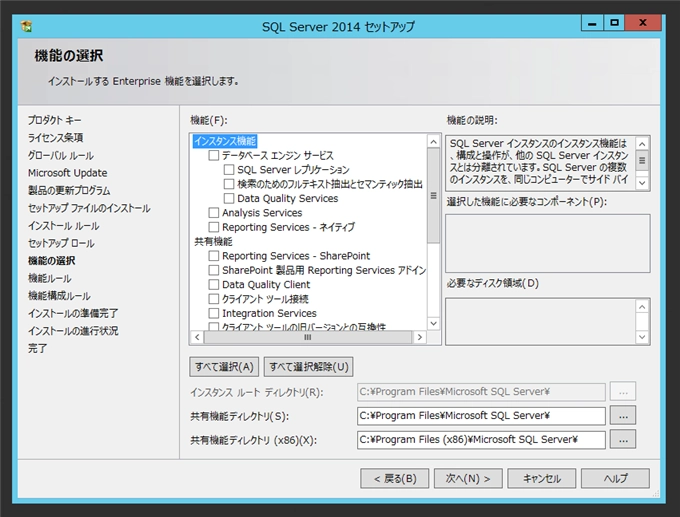
Task: Click the 共有機能ディレクトリ(S) path field
Action: (481, 416)
